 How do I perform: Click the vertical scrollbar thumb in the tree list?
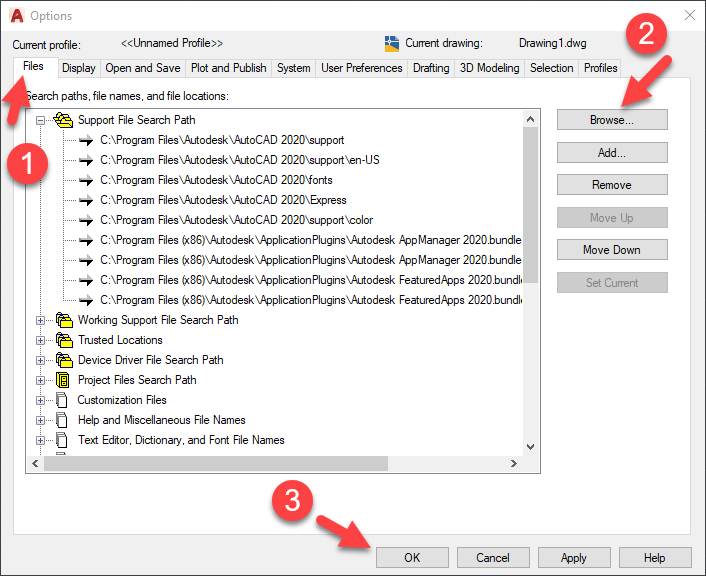[530, 205]
